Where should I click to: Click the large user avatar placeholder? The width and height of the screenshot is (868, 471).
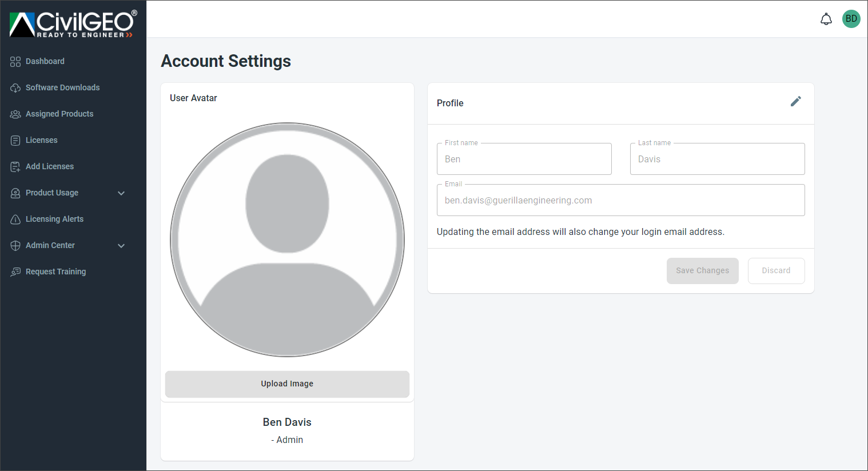tap(287, 240)
